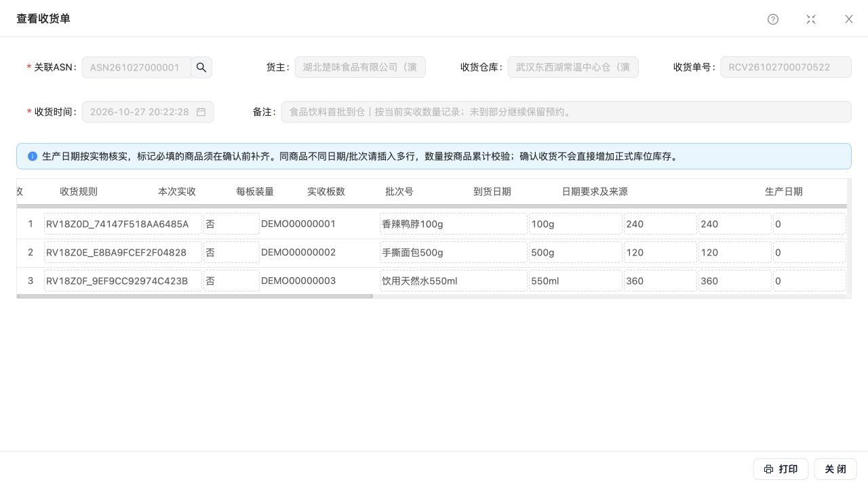Click the horizontal scrollbar under the table
The image size is (868, 488).
(195, 296)
